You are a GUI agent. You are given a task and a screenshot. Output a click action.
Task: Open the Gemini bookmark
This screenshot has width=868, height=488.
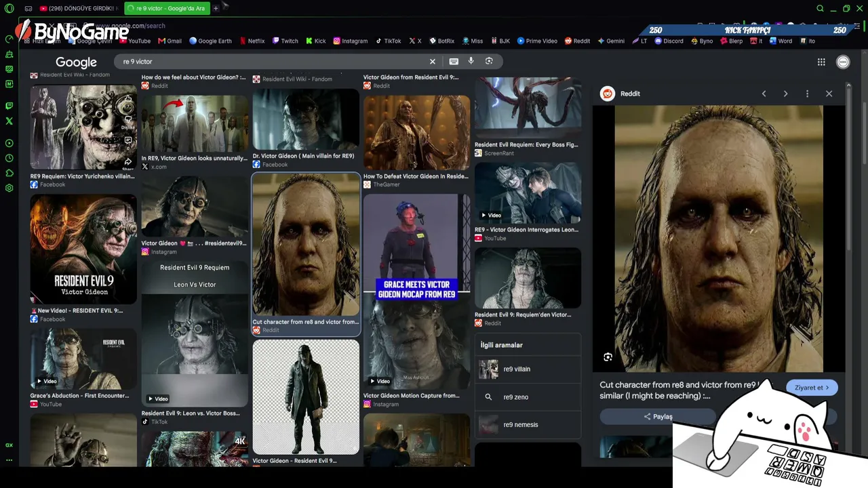coord(611,41)
